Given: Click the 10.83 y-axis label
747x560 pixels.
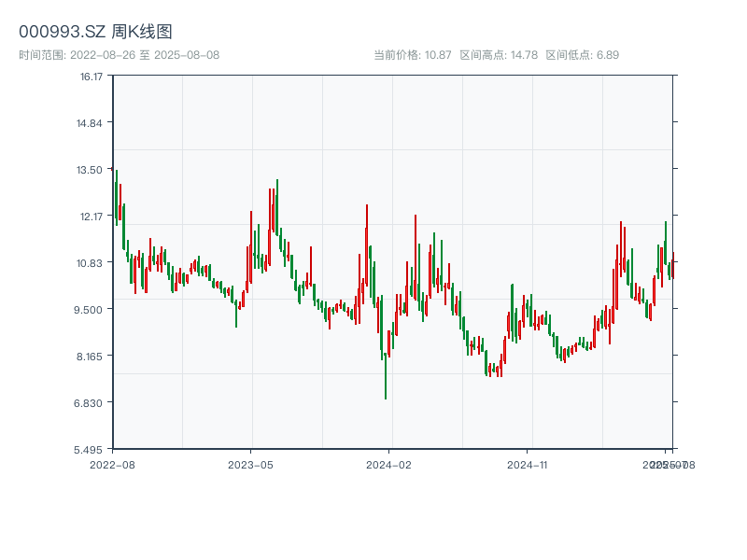Looking at the screenshot, I should click(x=91, y=263).
